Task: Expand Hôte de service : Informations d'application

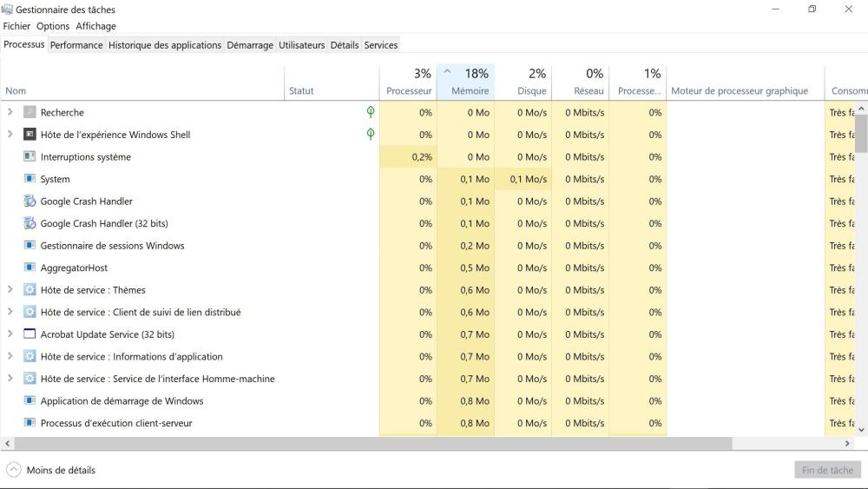Action: 10,356
